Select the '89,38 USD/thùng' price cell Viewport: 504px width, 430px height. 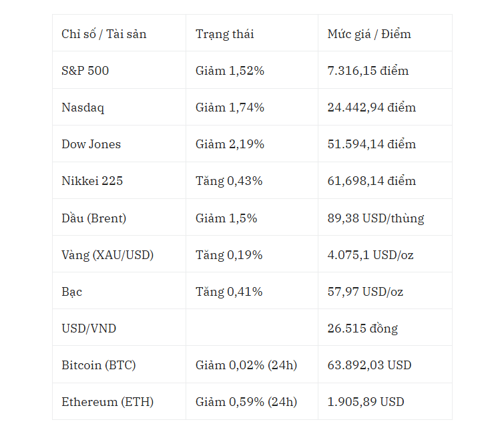(x=376, y=218)
